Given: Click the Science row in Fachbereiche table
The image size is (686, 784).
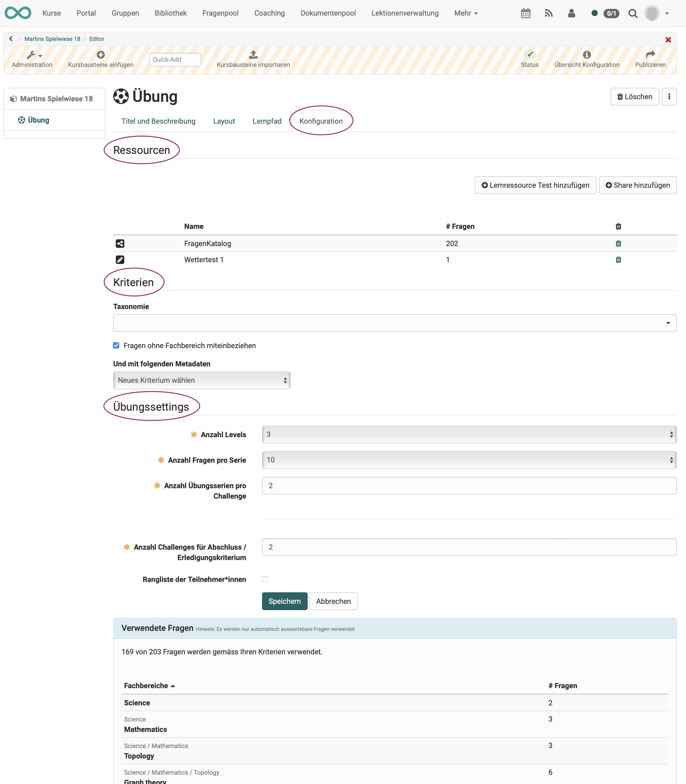Looking at the screenshot, I should pos(395,703).
